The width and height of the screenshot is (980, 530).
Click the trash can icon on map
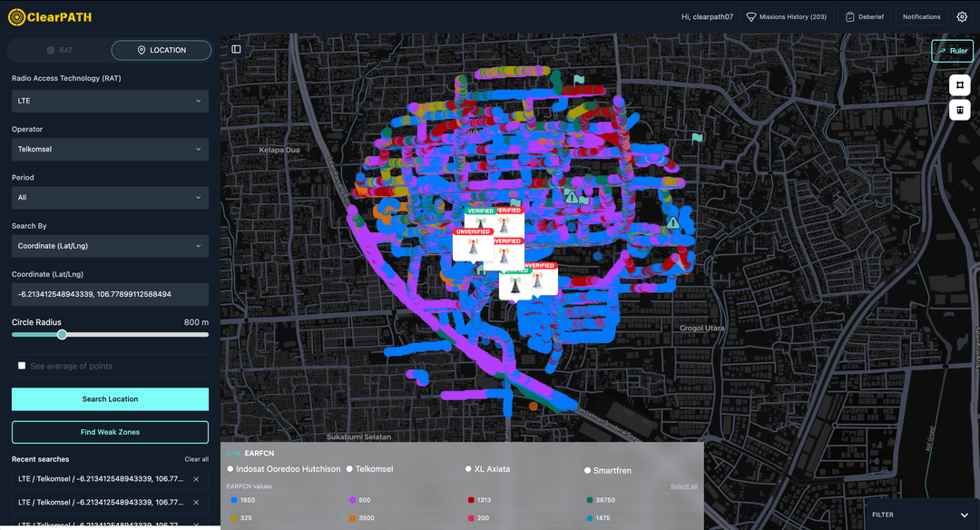(959, 110)
